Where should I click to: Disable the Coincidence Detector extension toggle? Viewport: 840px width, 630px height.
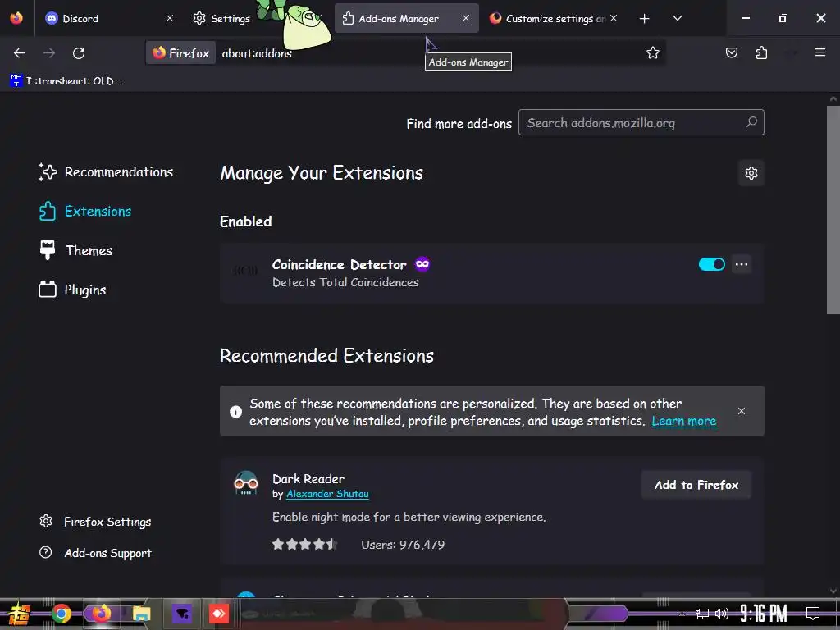[711, 264]
